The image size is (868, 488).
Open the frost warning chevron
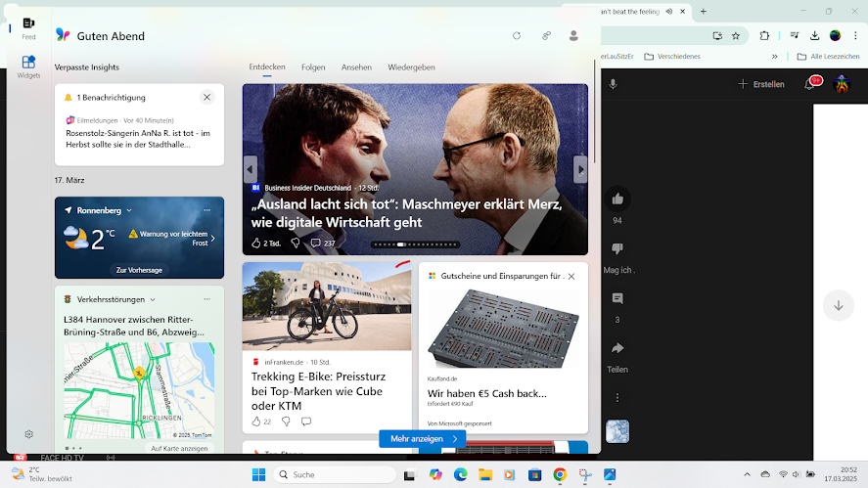[x=213, y=239]
